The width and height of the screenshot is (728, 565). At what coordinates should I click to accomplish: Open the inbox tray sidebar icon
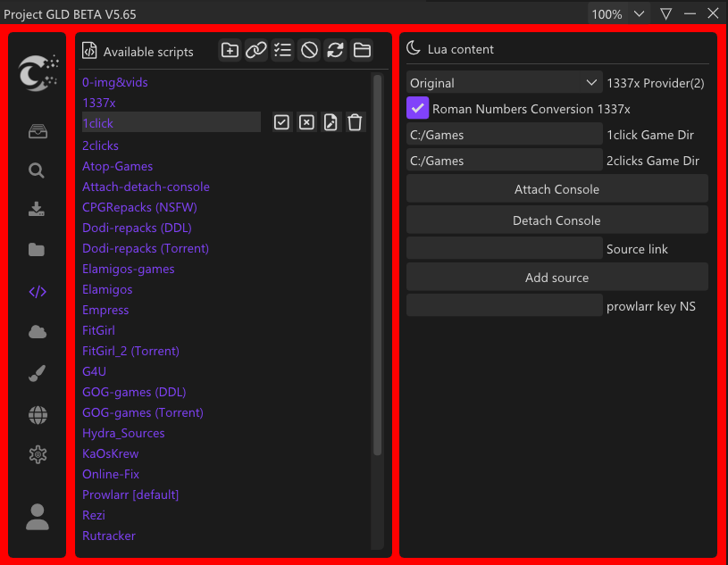click(x=38, y=131)
